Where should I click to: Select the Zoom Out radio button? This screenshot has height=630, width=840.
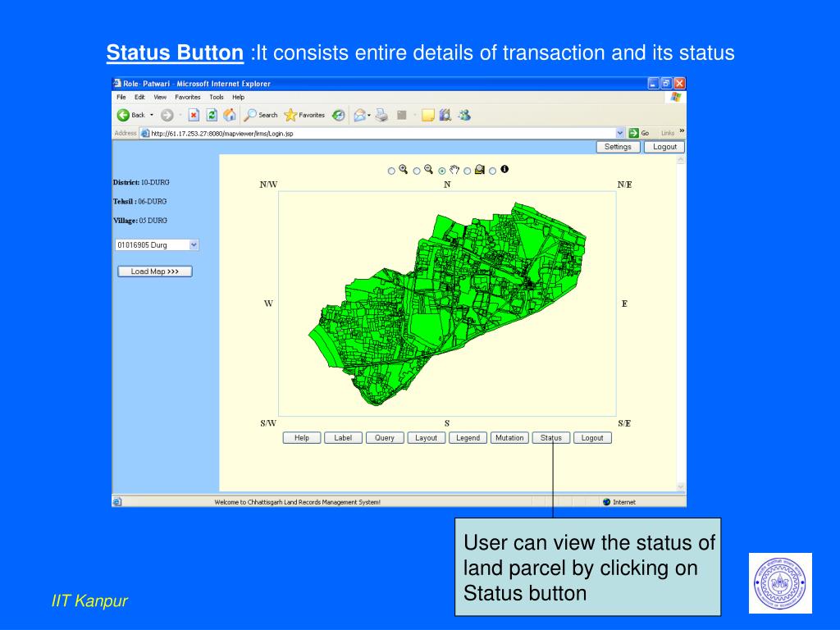[x=417, y=170]
